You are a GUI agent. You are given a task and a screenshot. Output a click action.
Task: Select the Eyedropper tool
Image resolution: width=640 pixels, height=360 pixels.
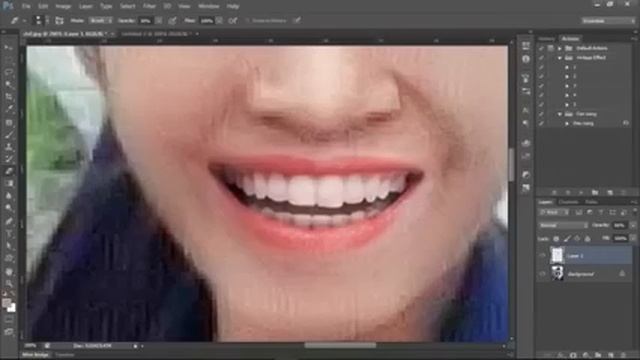tap(9, 109)
